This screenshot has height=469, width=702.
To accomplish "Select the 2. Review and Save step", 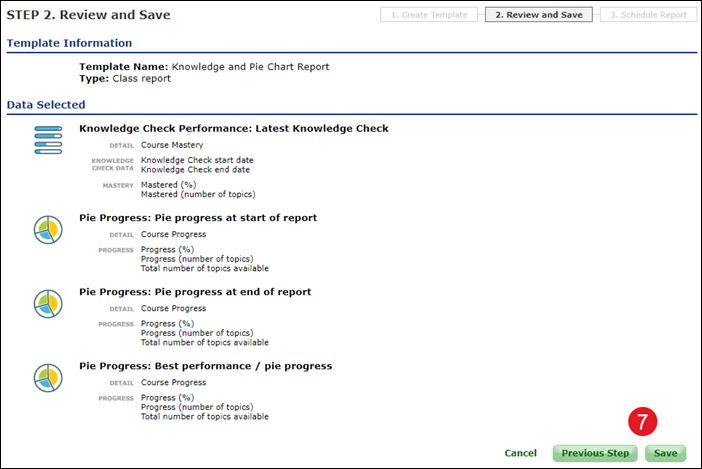I will pos(539,15).
